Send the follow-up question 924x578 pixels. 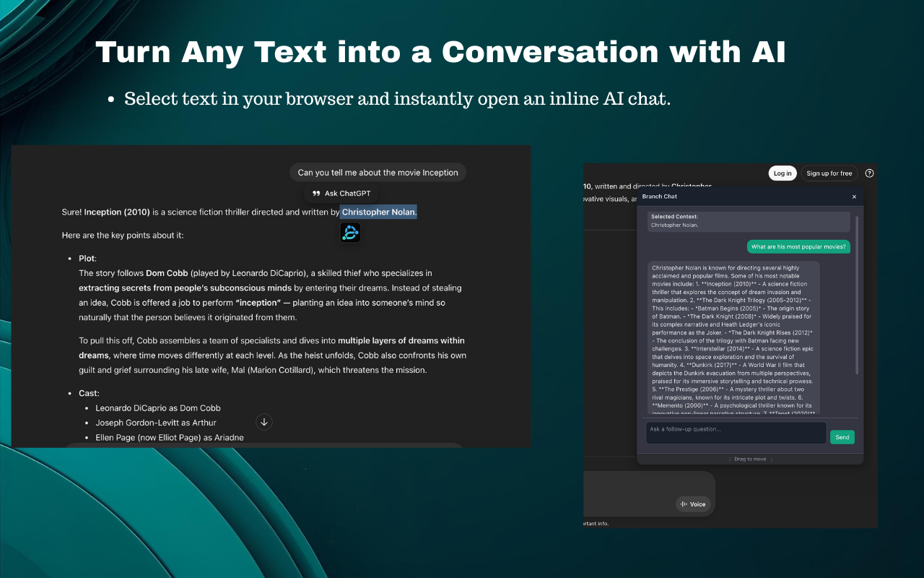[842, 437]
